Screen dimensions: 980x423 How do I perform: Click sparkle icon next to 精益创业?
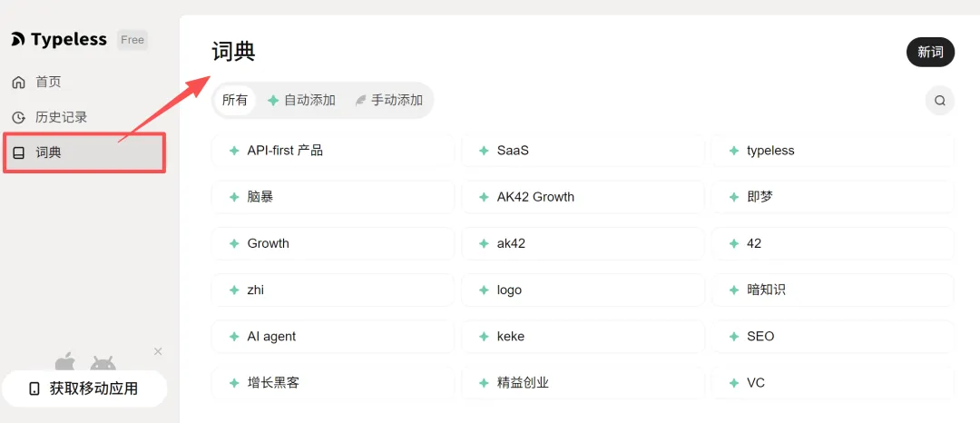(484, 383)
